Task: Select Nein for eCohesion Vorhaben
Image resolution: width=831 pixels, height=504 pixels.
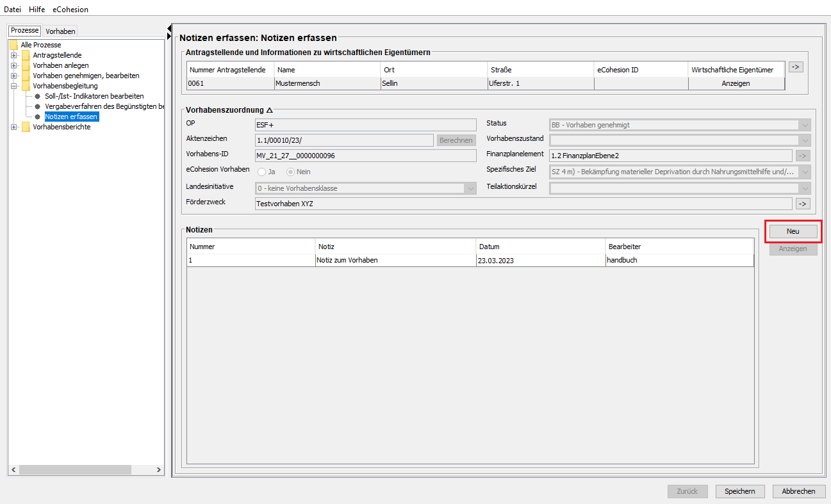Action: (x=290, y=172)
